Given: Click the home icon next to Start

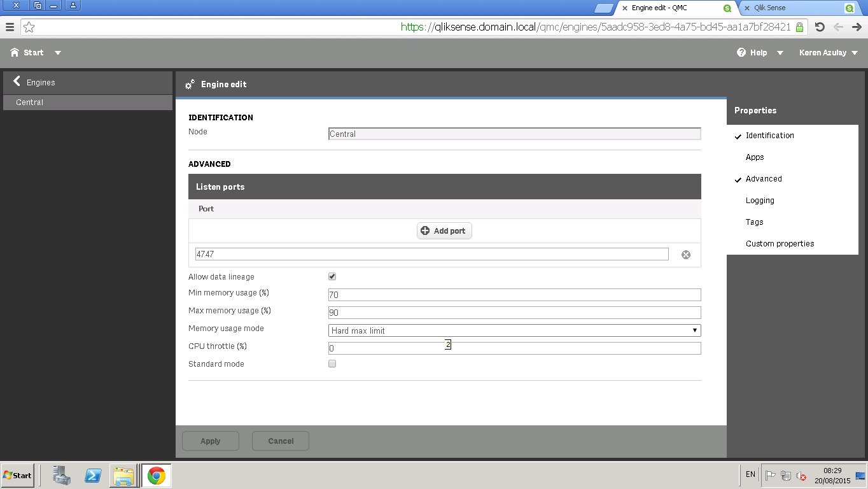Looking at the screenshot, I should tap(15, 52).
